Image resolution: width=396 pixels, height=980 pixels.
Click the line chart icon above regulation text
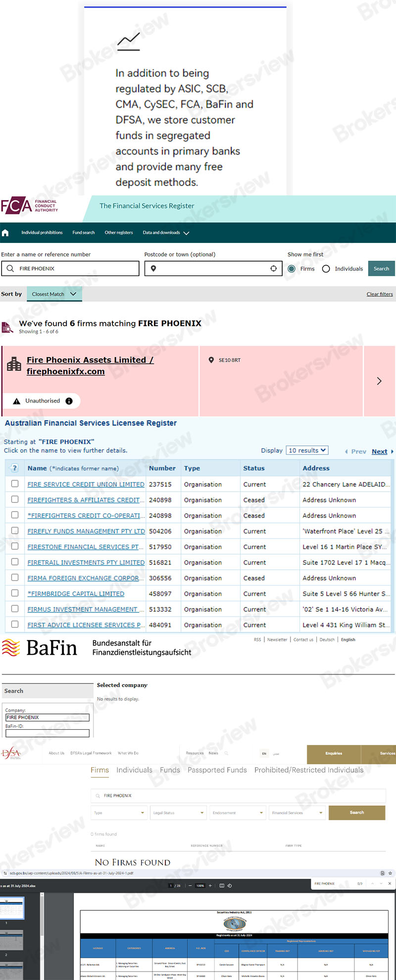point(128,42)
